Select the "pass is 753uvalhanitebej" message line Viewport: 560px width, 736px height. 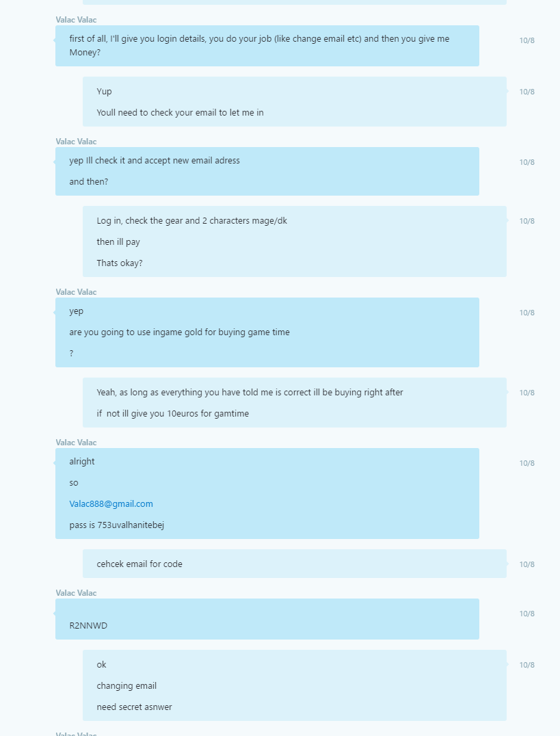click(116, 525)
